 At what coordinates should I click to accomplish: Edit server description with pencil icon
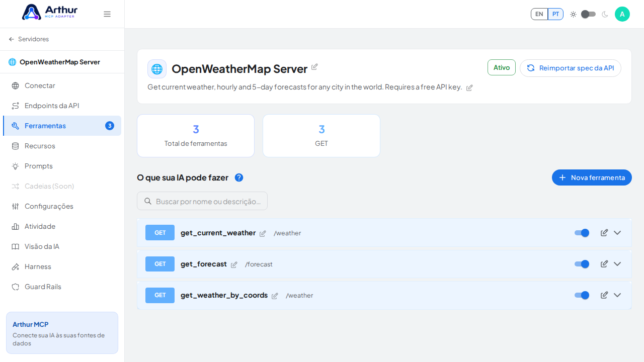pos(469,87)
